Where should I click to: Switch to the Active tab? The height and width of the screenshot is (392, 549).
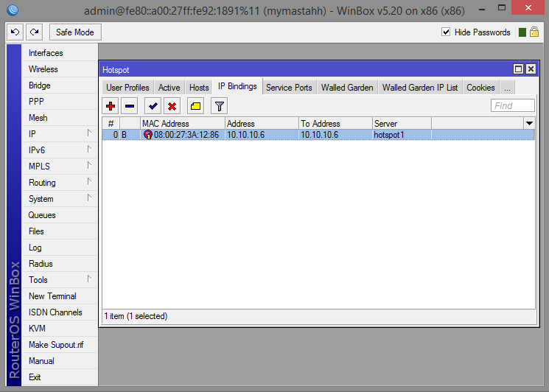coord(169,88)
